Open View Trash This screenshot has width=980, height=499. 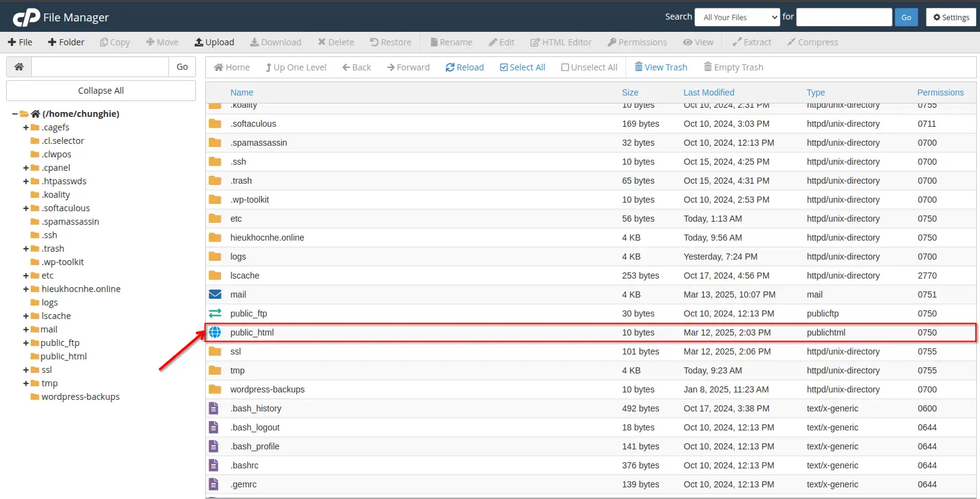point(661,67)
